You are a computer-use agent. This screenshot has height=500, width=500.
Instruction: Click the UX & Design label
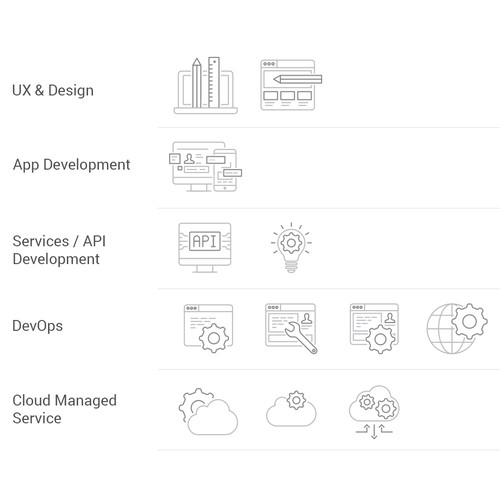[x=53, y=91]
